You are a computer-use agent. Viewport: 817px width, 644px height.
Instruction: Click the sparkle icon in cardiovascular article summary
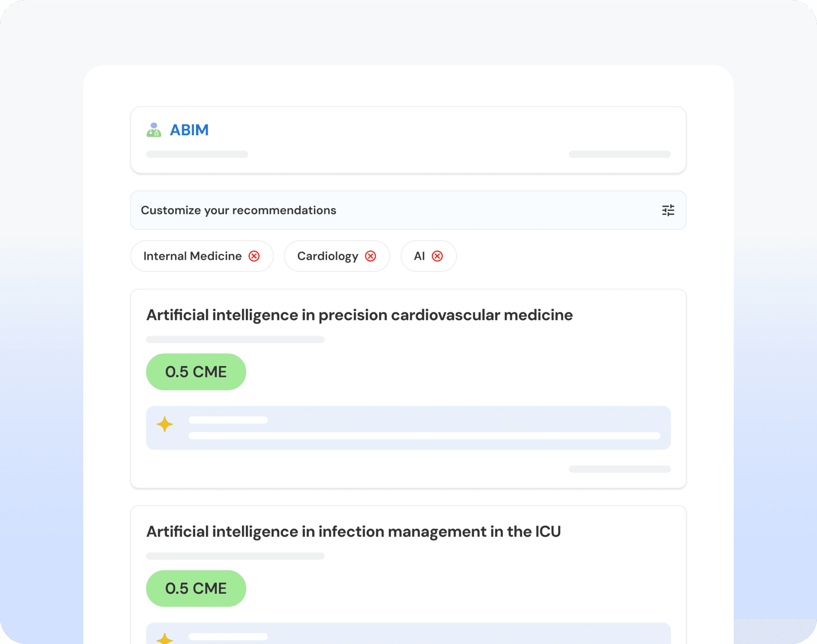tap(165, 424)
